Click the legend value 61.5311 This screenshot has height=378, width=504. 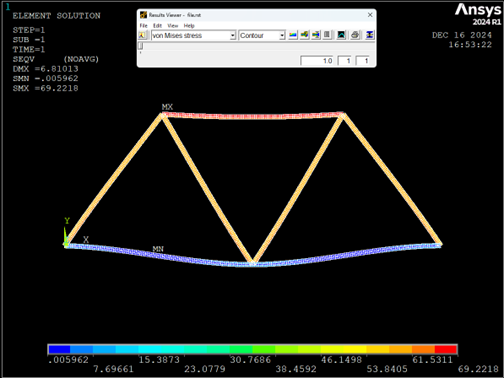pyautogui.click(x=432, y=360)
